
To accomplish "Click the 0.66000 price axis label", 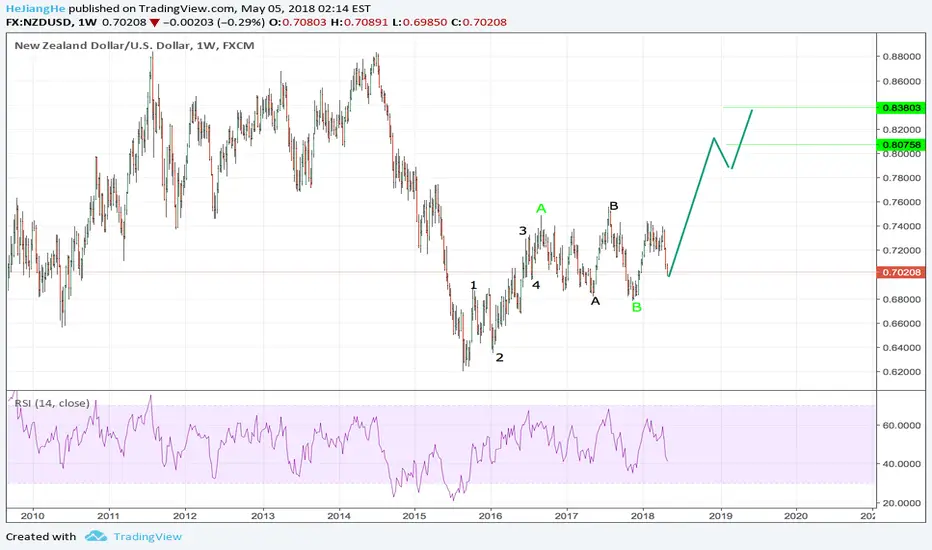I will tap(902, 323).
